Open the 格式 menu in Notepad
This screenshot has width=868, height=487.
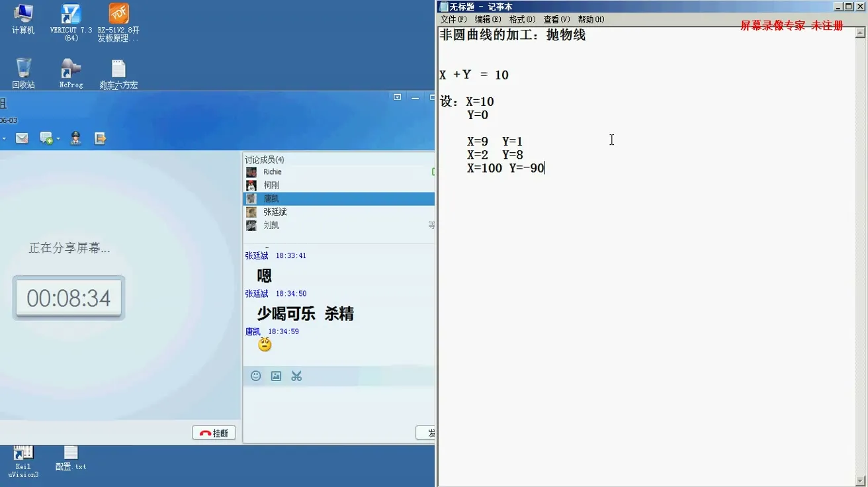[x=521, y=19]
